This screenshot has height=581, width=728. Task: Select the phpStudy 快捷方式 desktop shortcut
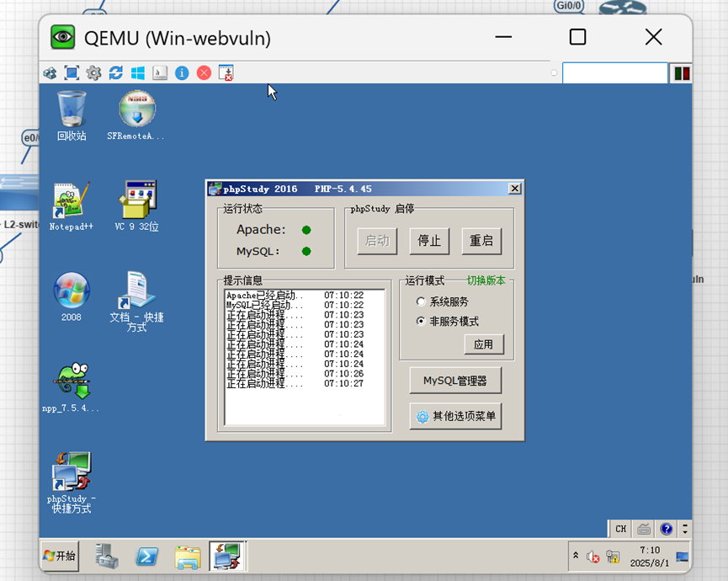[72, 483]
